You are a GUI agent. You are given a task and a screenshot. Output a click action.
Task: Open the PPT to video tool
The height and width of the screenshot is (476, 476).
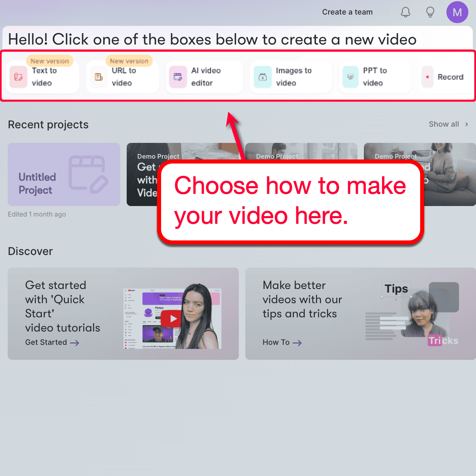[374, 77]
